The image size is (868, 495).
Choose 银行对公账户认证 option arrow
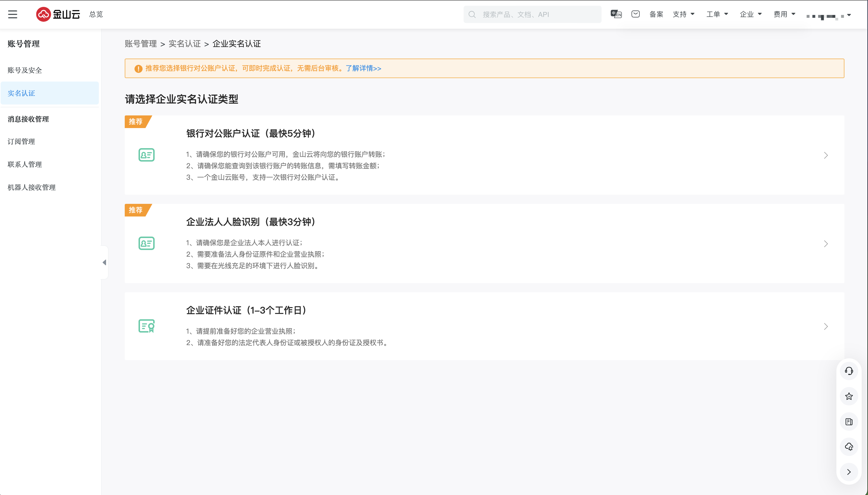[825, 155]
